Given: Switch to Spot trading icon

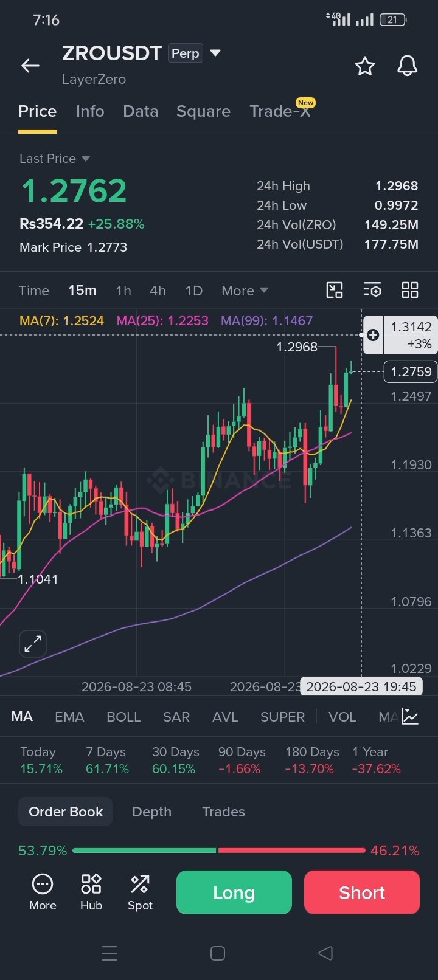Looking at the screenshot, I should [x=140, y=892].
